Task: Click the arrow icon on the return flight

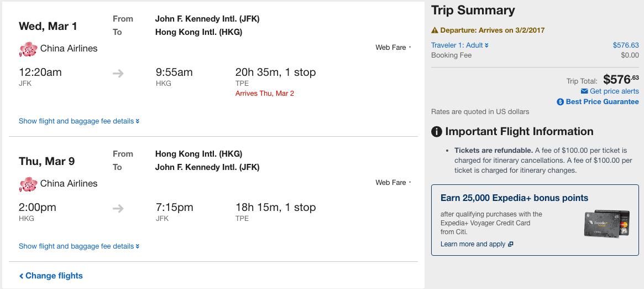Action: 118,208
